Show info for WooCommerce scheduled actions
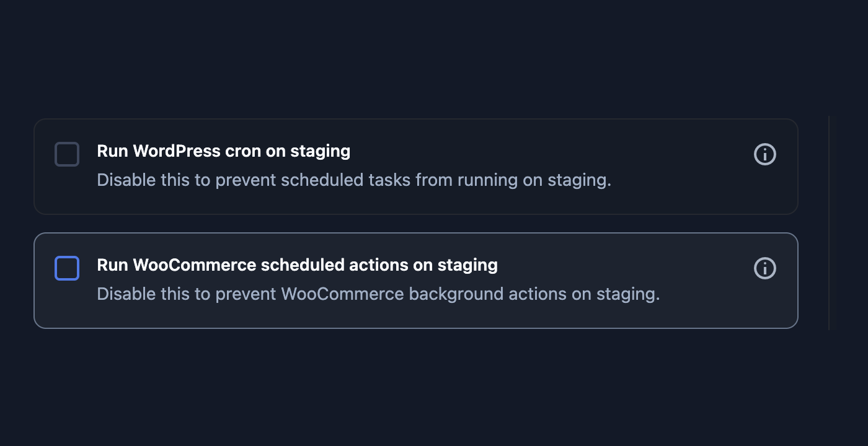Screen dimensions: 868x446 click(x=765, y=268)
